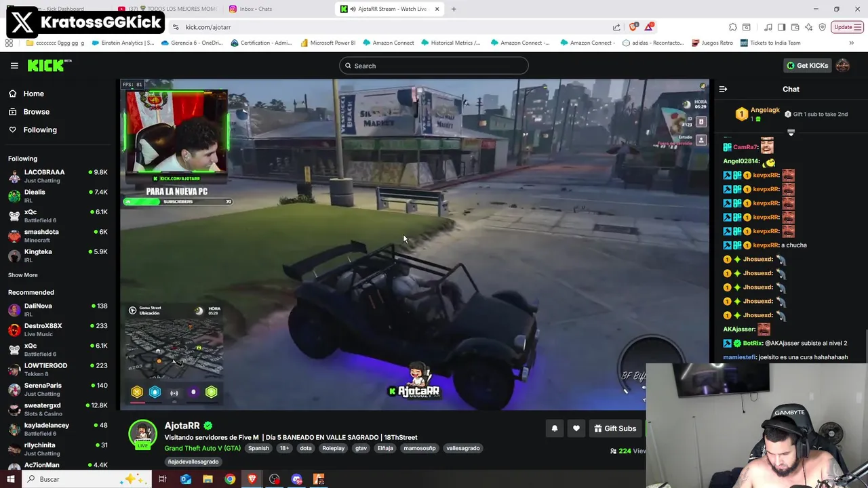Expand the chat pinned leaderboard arrow
Screen dimensions: 868x488
coord(791,133)
